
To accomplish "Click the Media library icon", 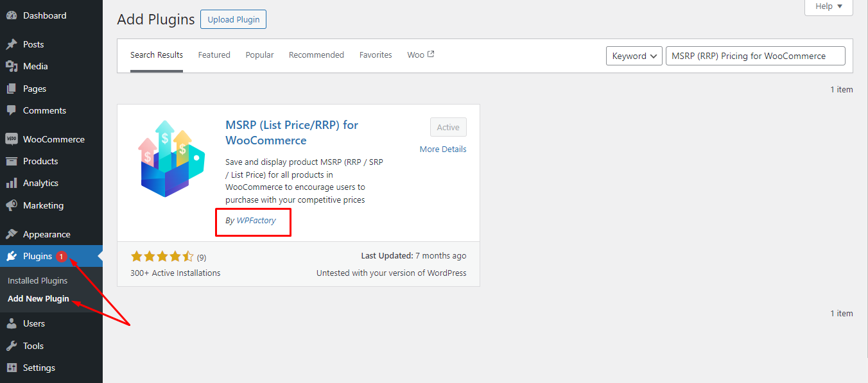I will 12,66.
